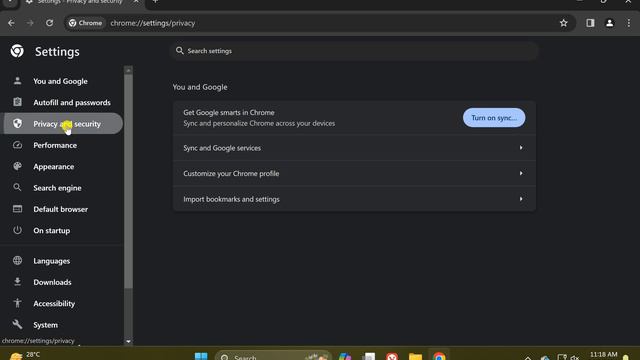Click the Chrome site info chip

85,23
